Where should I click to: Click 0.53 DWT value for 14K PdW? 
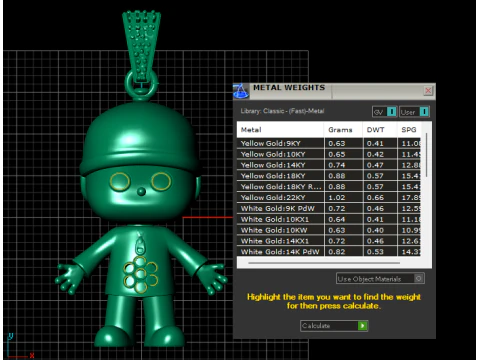[375, 252]
